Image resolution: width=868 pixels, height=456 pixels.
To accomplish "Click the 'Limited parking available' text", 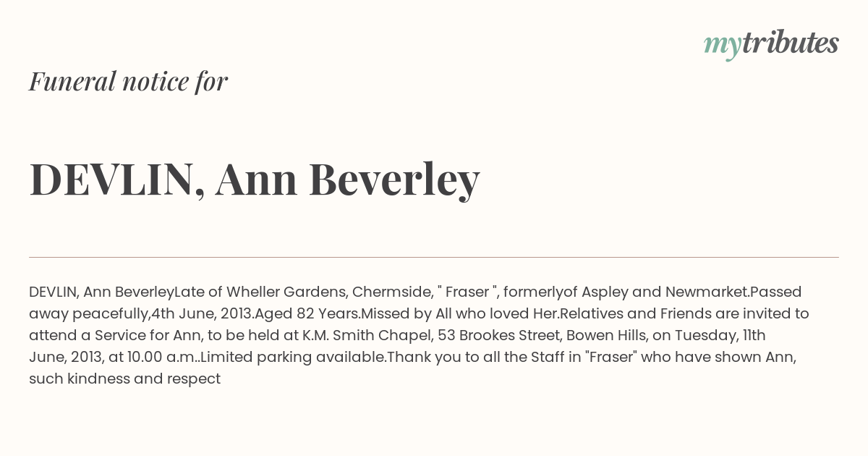I will [x=293, y=358].
